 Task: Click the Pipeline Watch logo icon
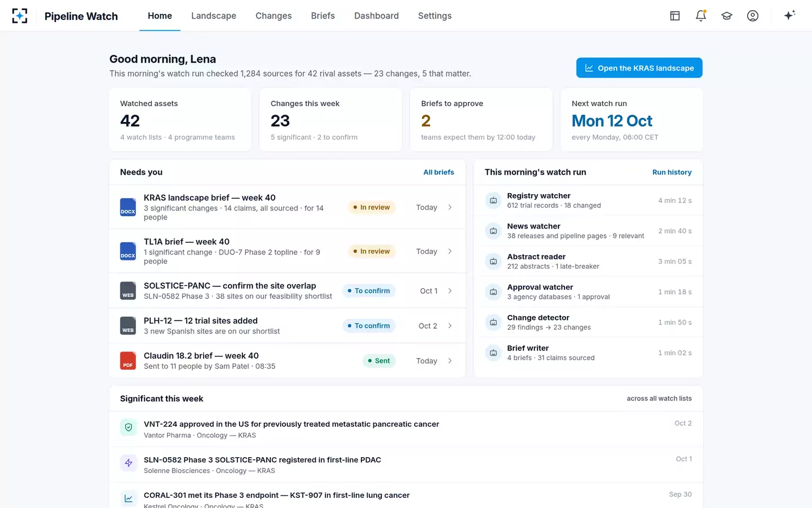20,16
